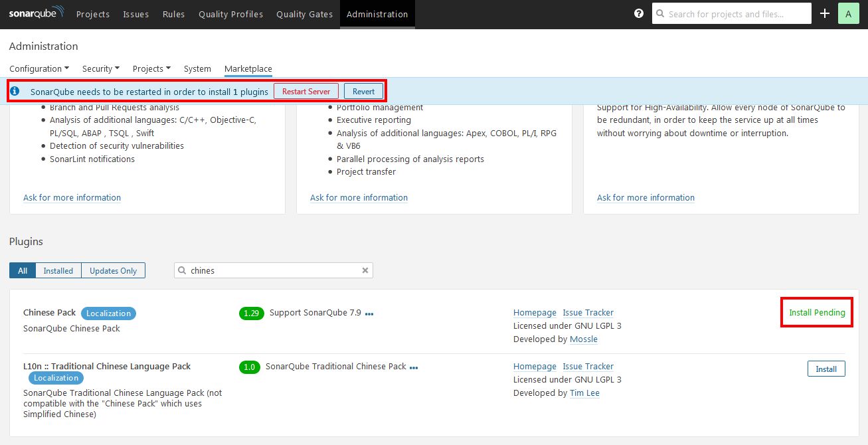Go to the System tab

coord(197,68)
